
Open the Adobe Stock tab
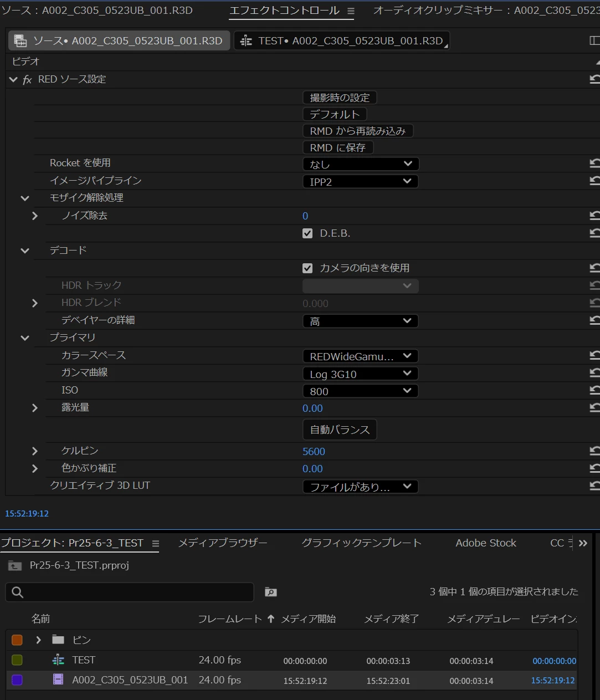[x=486, y=543]
